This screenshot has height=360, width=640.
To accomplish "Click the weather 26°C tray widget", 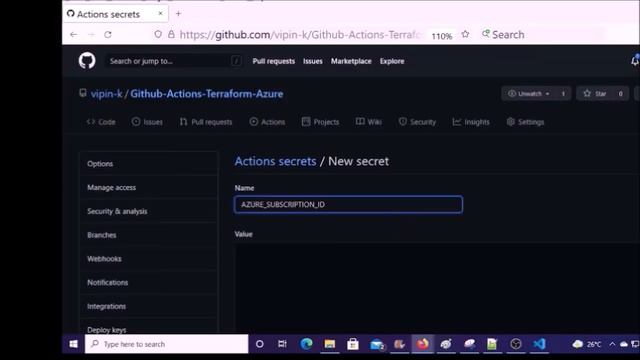I will pos(587,344).
